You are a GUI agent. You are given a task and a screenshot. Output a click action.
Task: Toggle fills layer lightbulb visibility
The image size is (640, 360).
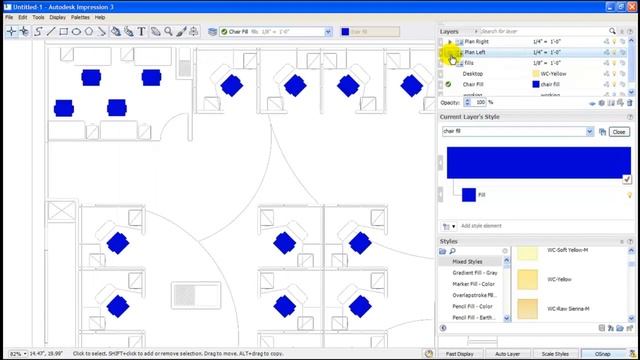[x=614, y=63]
